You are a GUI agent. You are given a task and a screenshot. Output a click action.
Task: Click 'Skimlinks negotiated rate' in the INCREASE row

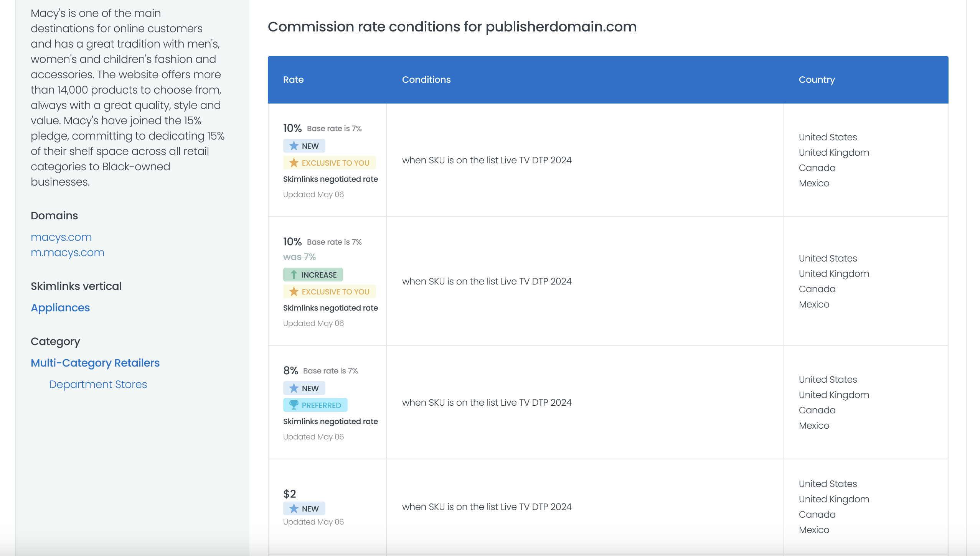tap(330, 308)
